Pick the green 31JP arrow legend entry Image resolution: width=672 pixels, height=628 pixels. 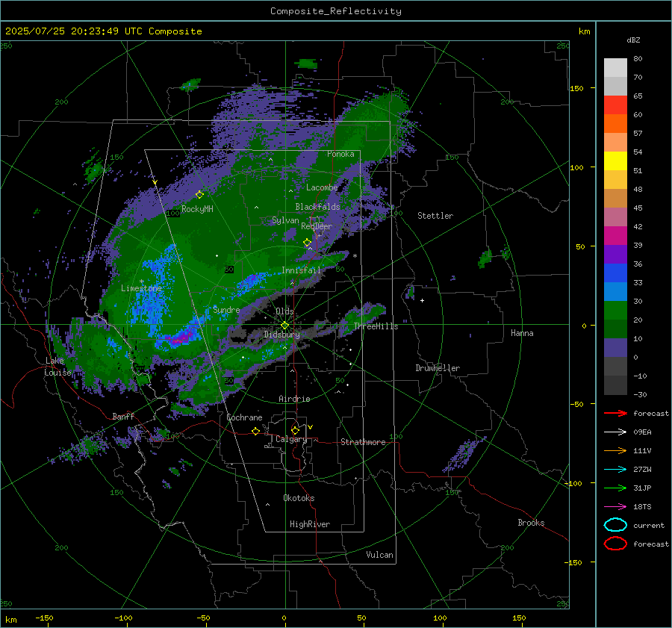[615, 488]
